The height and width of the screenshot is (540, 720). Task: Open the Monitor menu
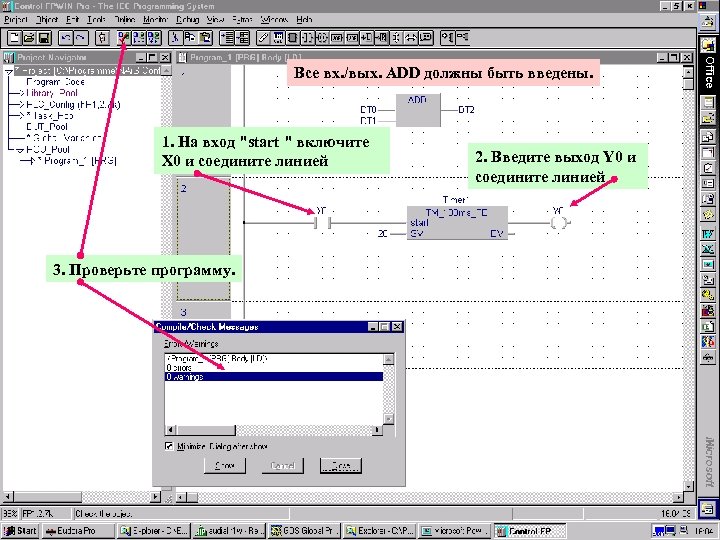click(156, 20)
